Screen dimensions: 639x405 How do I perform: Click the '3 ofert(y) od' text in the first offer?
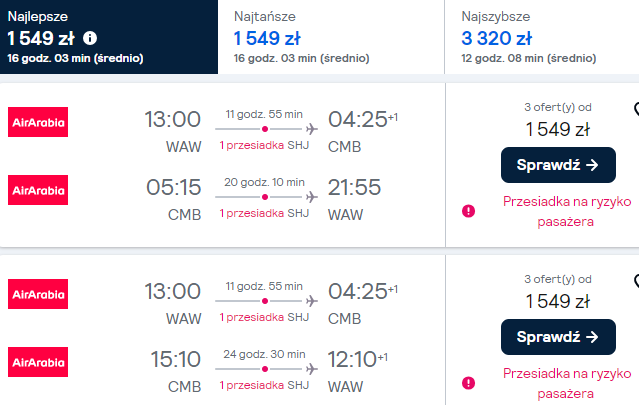pyautogui.click(x=558, y=109)
